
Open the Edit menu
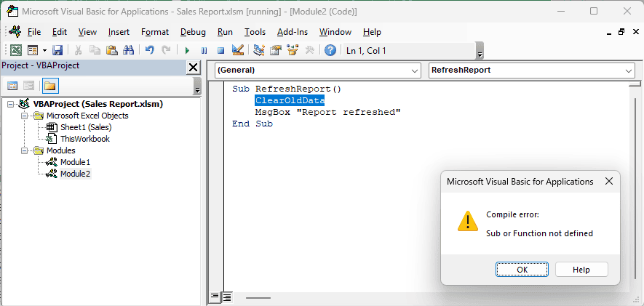coord(60,32)
